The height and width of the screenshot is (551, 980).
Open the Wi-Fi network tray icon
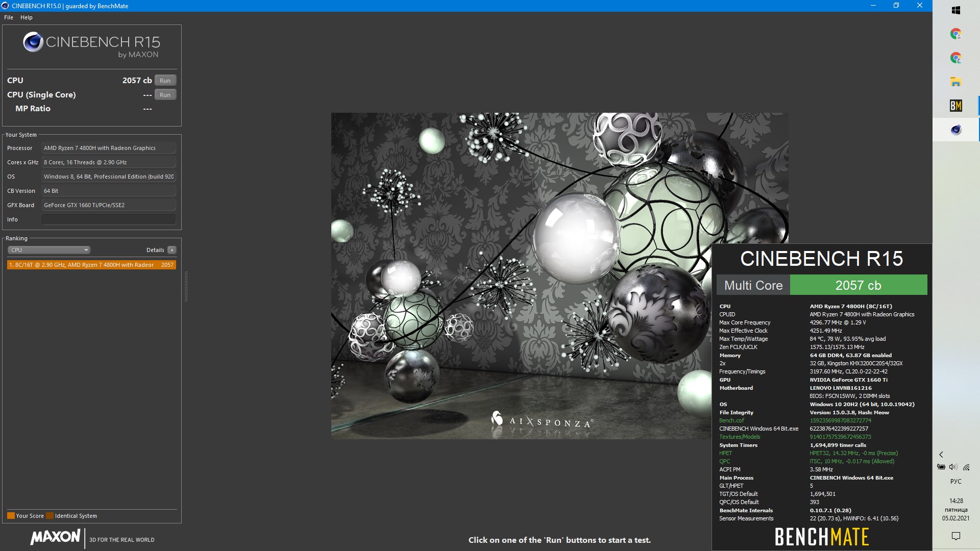point(966,467)
